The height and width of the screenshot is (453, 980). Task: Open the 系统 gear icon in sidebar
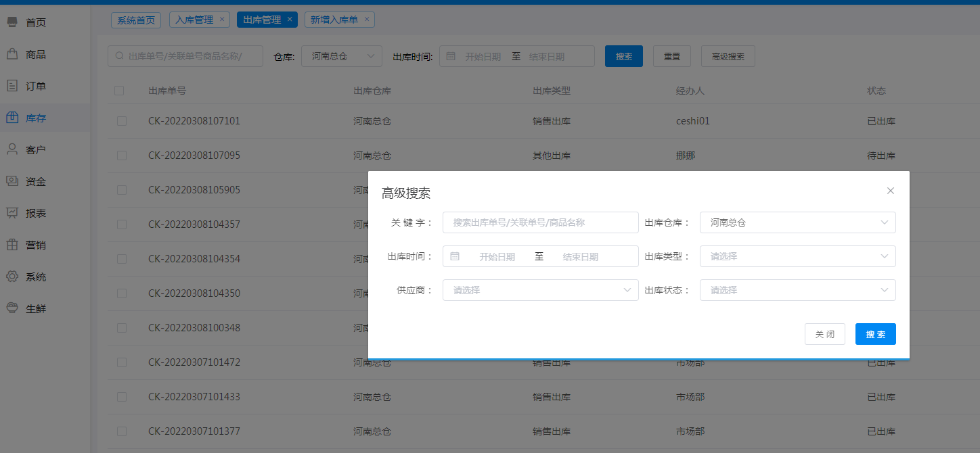tap(12, 277)
